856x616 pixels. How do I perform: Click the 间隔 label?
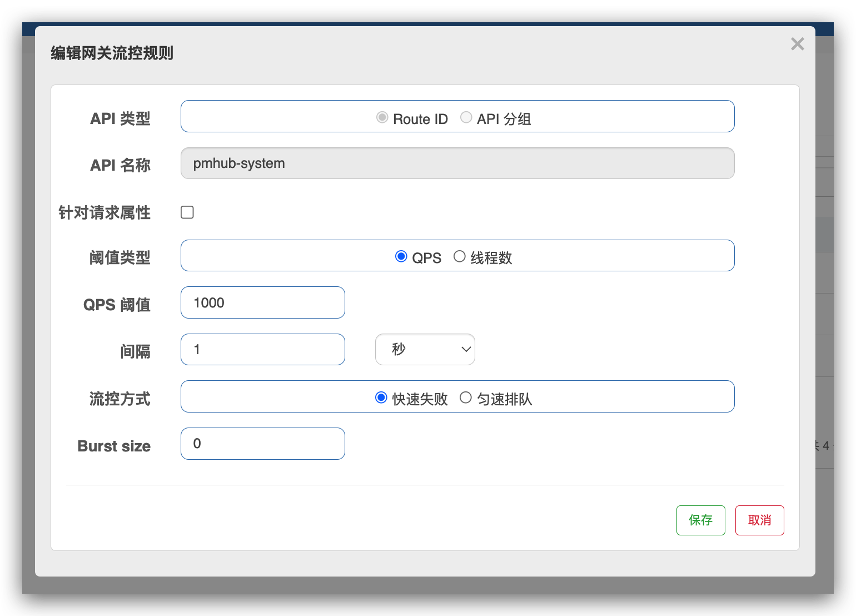point(136,351)
